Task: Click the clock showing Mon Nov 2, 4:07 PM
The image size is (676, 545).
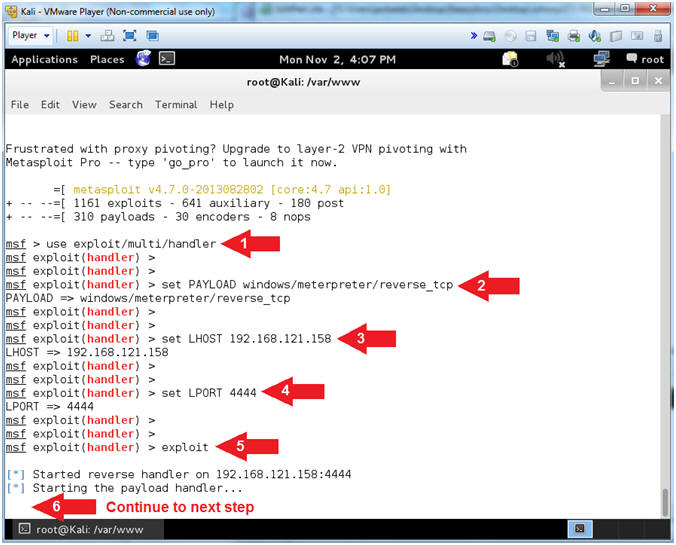Action: pyautogui.click(x=337, y=60)
